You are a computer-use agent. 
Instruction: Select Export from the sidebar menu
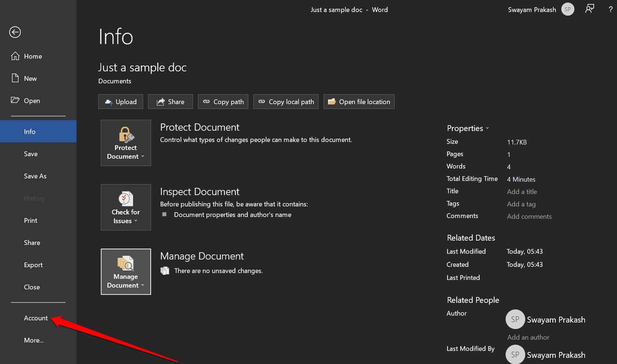click(x=33, y=265)
